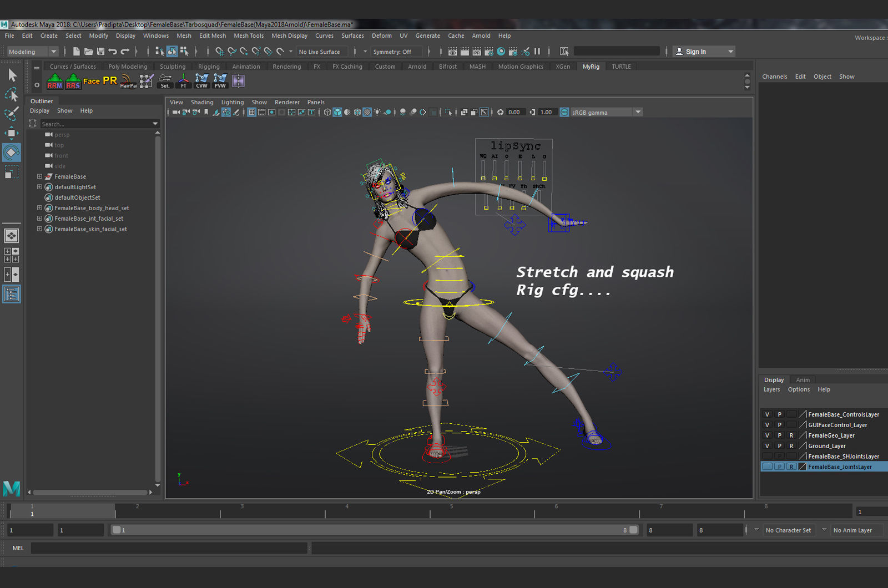Viewport: 888px width, 588px height.
Task: Expand the FemaleBase node in Outliner
Action: pos(39,176)
